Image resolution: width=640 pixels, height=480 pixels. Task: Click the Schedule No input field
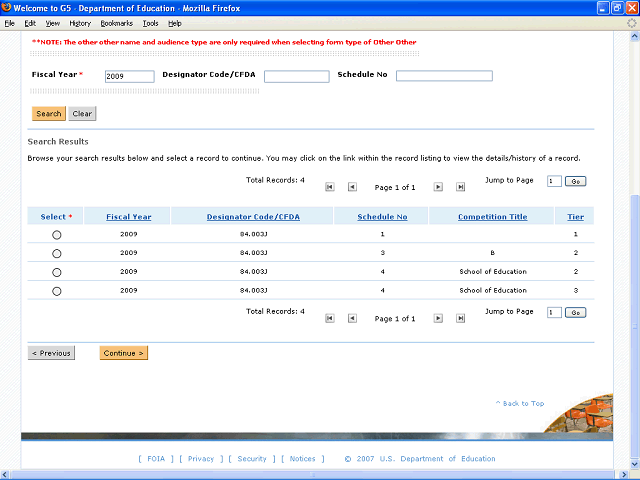click(x=444, y=76)
